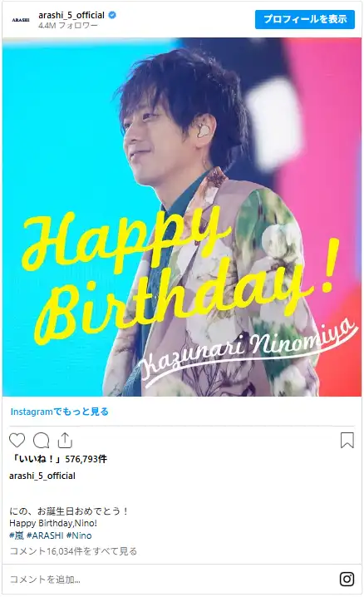Screen dimensions: 364x597
Task: Save the post with the bookmark icon
Action: pos(347,440)
